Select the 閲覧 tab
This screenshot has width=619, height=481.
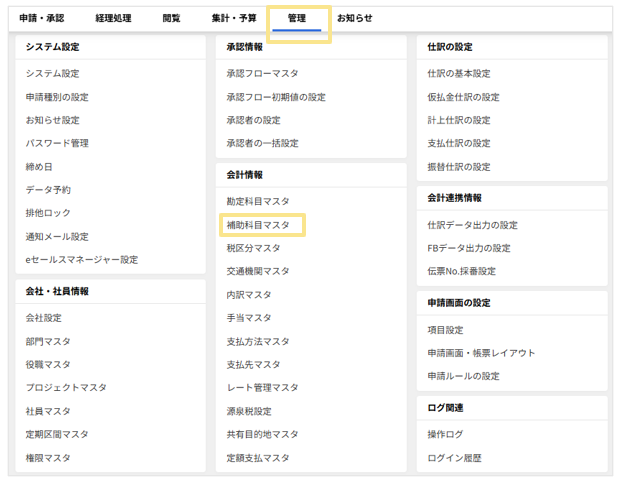pyautogui.click(x=171, y=18)
